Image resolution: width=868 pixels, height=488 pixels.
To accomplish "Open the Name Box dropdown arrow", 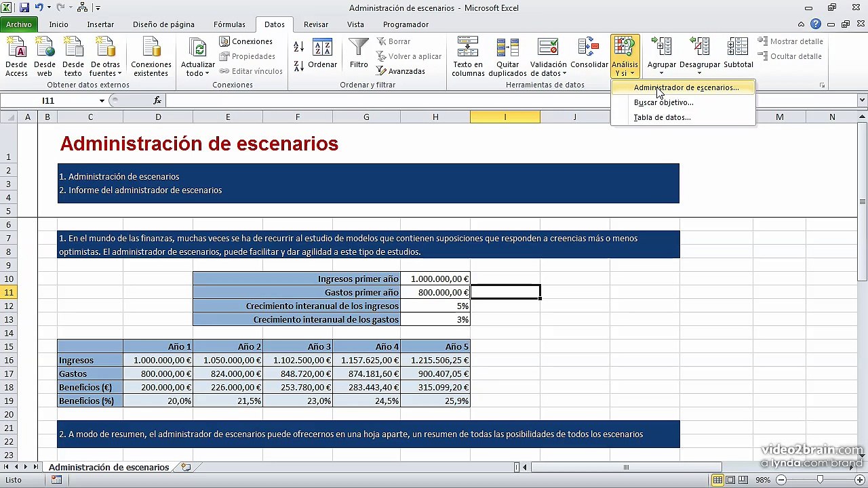I will click(x=102, y=100).
